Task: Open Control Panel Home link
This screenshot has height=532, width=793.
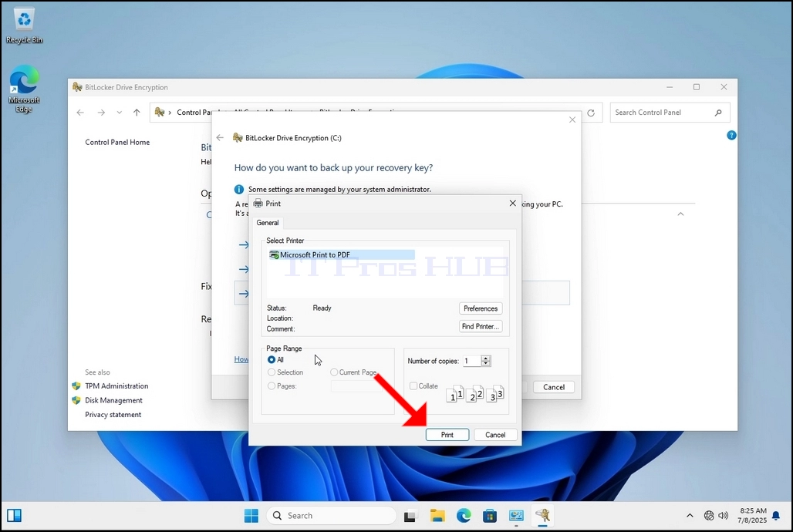Action: click(117, 142)
